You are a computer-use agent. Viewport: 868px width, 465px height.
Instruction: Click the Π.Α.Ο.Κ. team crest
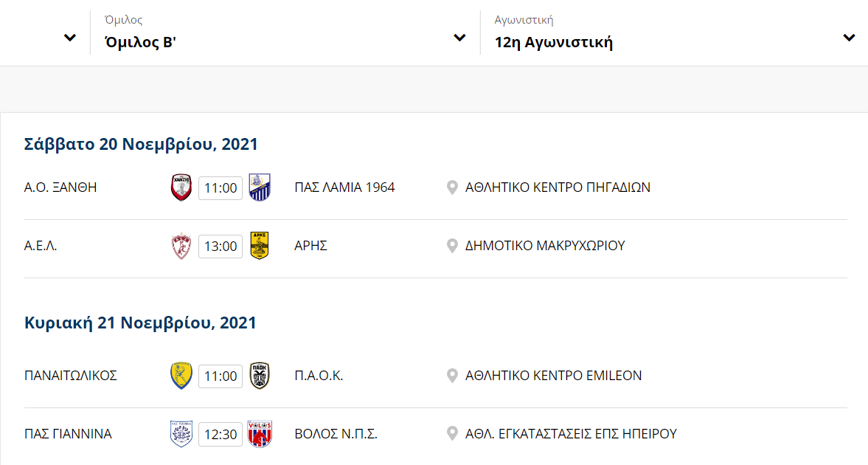259,376
